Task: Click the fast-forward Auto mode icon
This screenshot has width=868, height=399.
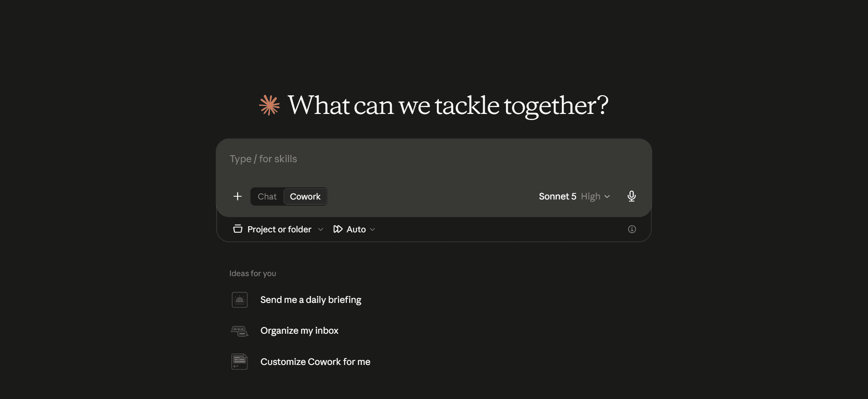Action: coord(338,229)
